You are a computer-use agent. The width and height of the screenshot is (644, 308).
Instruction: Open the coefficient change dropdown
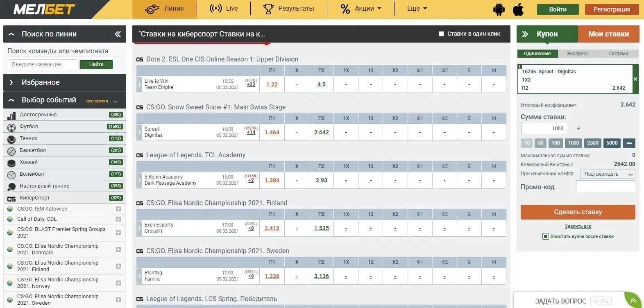[x=608, y=174]
